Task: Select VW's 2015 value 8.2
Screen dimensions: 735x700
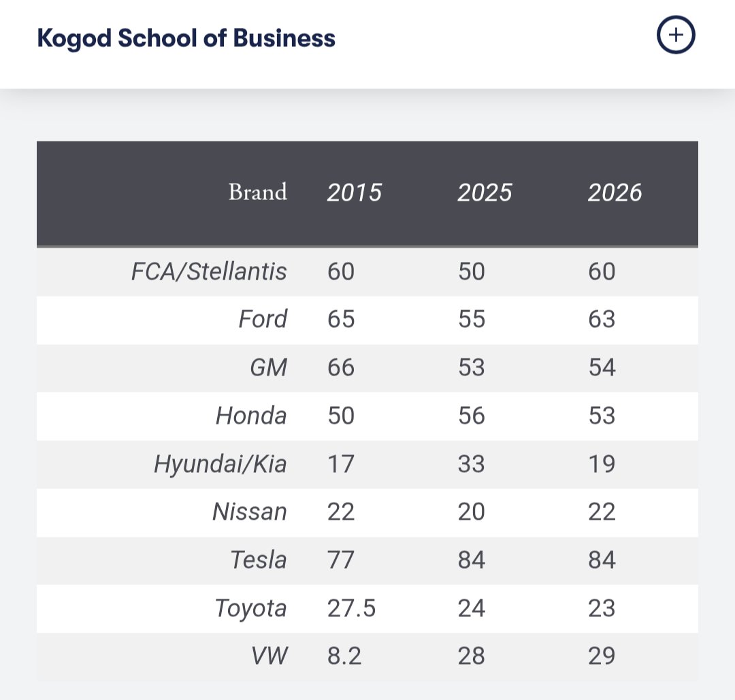Action: tap(344, 656)
